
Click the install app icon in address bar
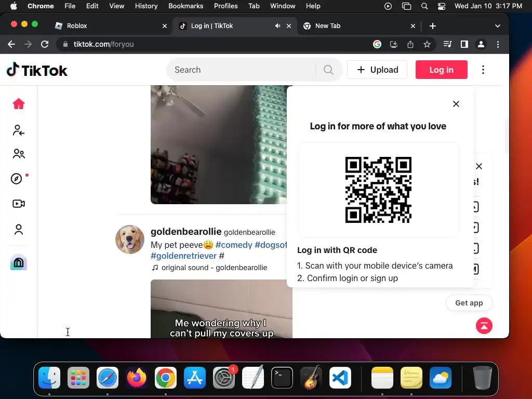point(394,44)
